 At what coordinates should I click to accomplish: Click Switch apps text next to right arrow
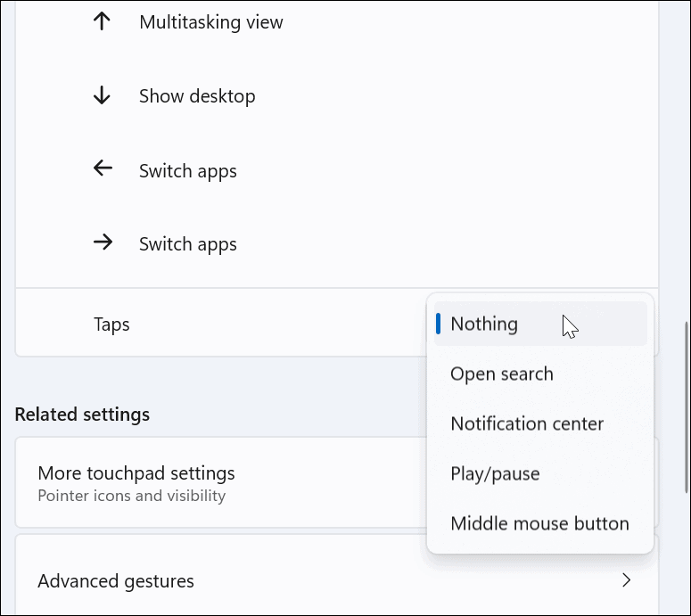coord(187,244)
